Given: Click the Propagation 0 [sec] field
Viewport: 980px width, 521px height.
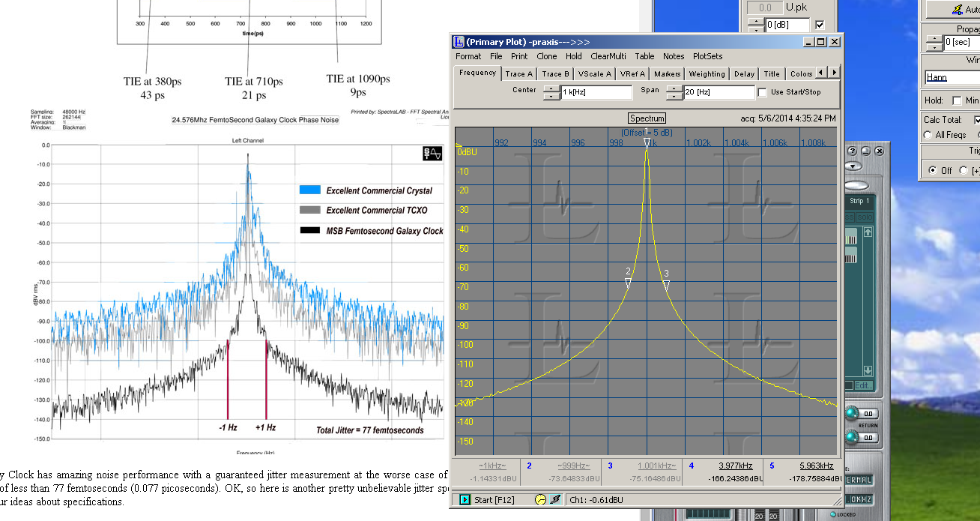Looking at the screenshot, I should pos(961,42).
